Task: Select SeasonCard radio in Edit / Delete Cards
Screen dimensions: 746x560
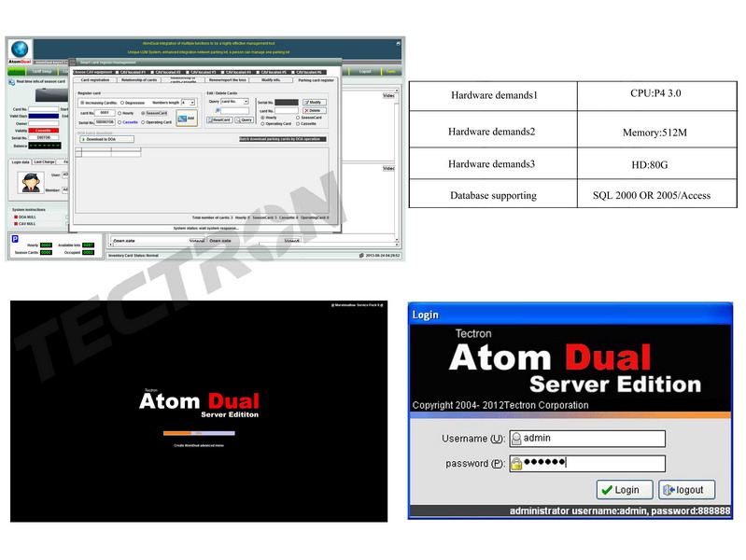Action: click(298, 118)
